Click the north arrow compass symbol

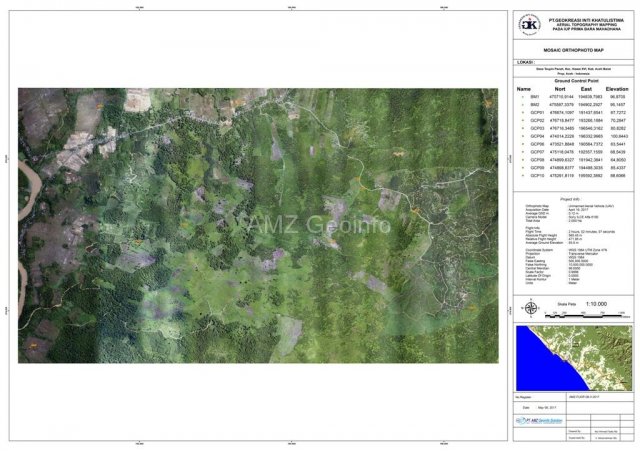[x=527, y=307]
